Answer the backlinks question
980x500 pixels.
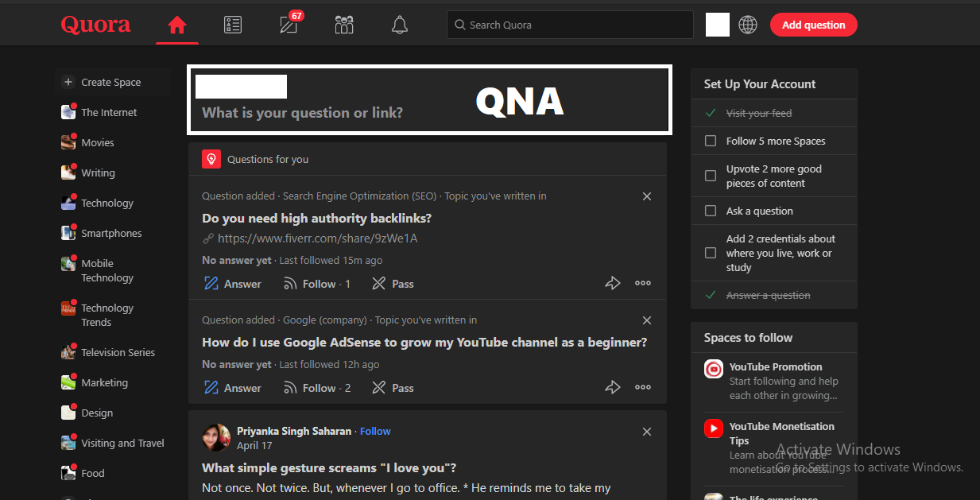point(233,284)
